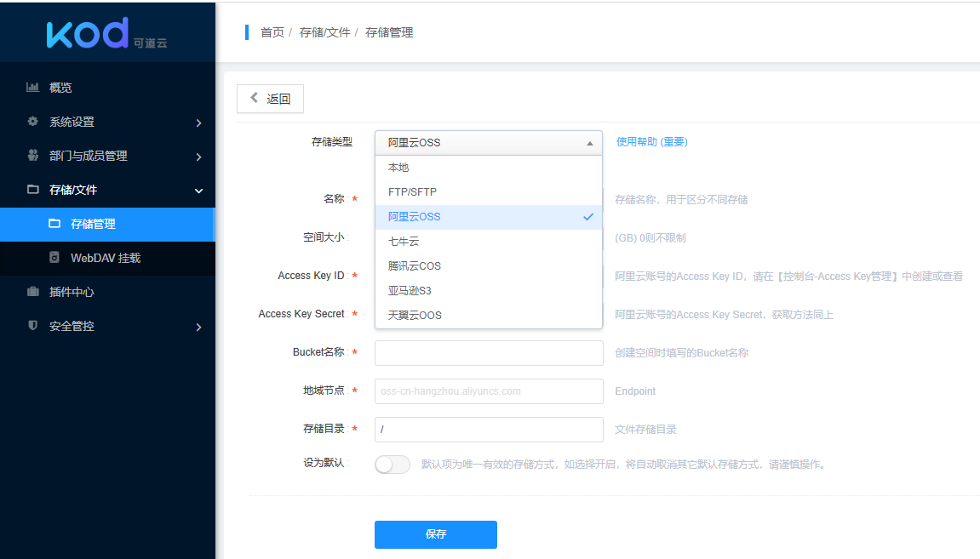Click the 文件存储目录 hint text
This screenshot has height=559, width=980.
(x=645, y=430)
